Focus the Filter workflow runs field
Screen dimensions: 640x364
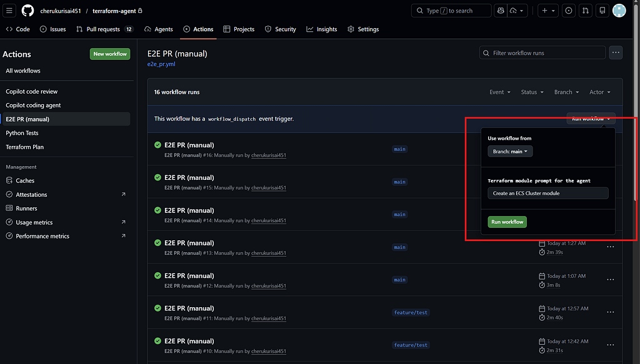point(542,53)
